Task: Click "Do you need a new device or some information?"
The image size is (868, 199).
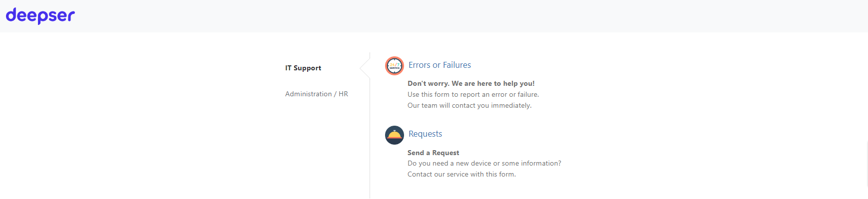Action: coord(484,163)
